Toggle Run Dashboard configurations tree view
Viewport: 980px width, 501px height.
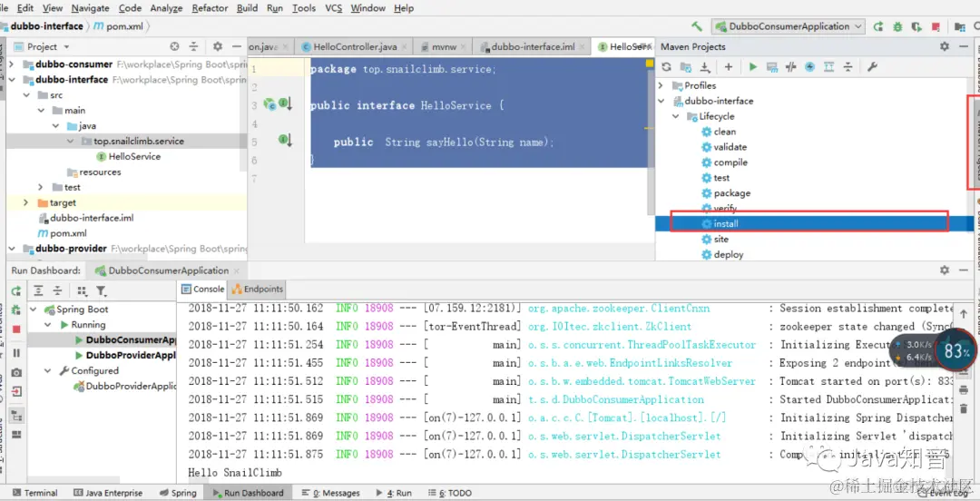coord(16,416)
